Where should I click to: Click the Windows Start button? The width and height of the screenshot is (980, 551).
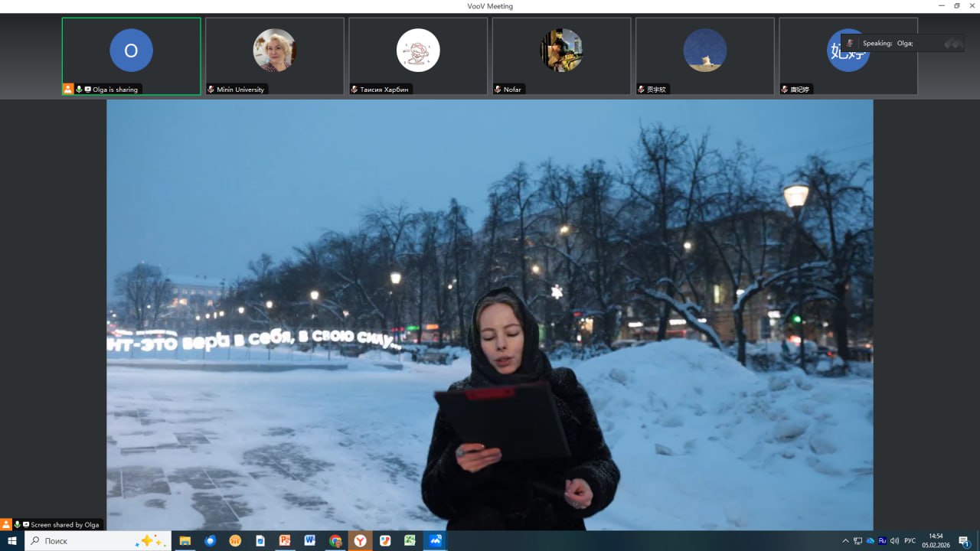point(11,540)
